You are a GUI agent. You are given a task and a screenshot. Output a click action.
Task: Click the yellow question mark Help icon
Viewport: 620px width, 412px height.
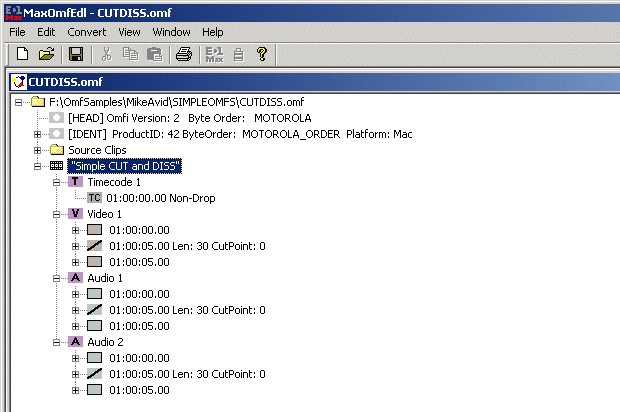click(261, 54)
